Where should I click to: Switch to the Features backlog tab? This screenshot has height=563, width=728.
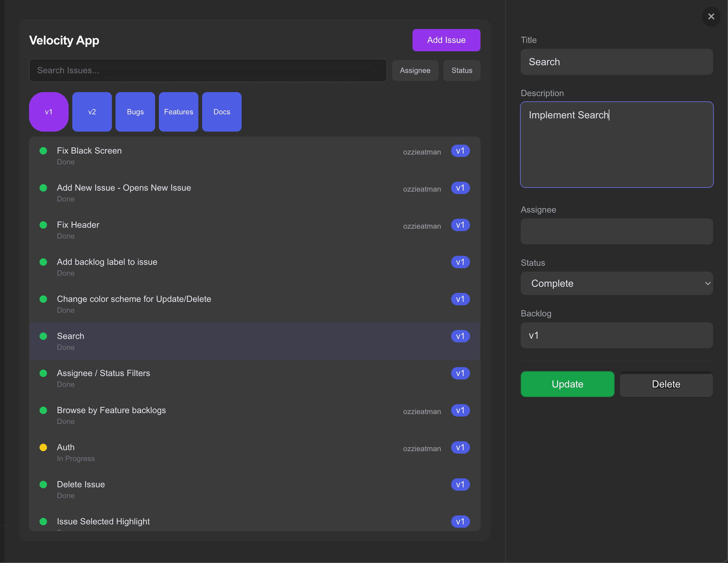(x=178, y=112)
